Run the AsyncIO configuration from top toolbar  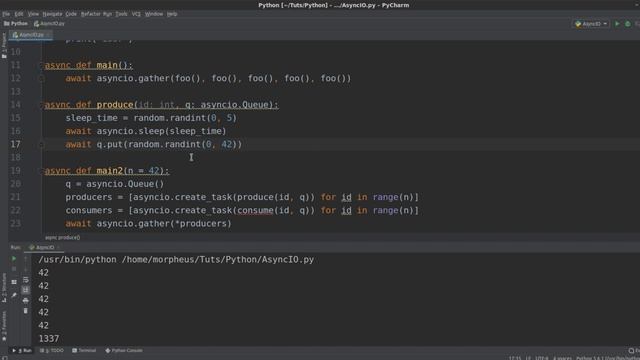pos(617,24)
